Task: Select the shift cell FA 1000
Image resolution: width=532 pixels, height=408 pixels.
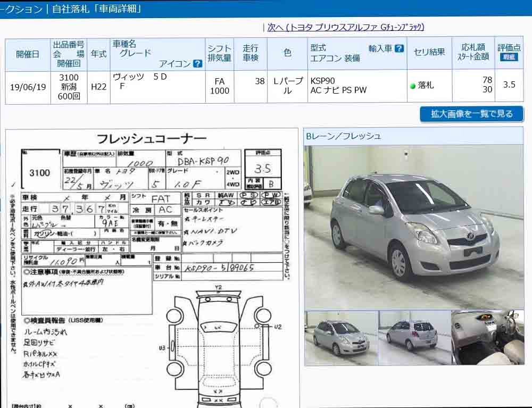Action: pyautogui.click(x=220, y=86)
